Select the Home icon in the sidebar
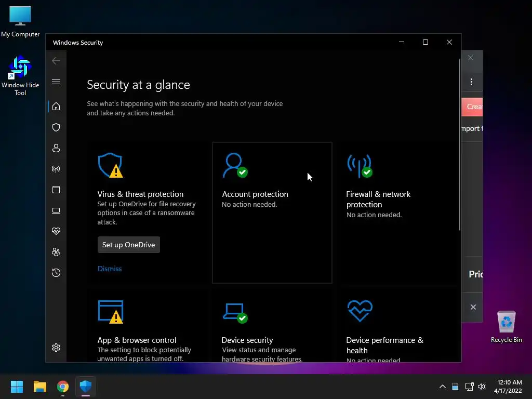The width and height of the screenshot is (532, 399). 56,107
